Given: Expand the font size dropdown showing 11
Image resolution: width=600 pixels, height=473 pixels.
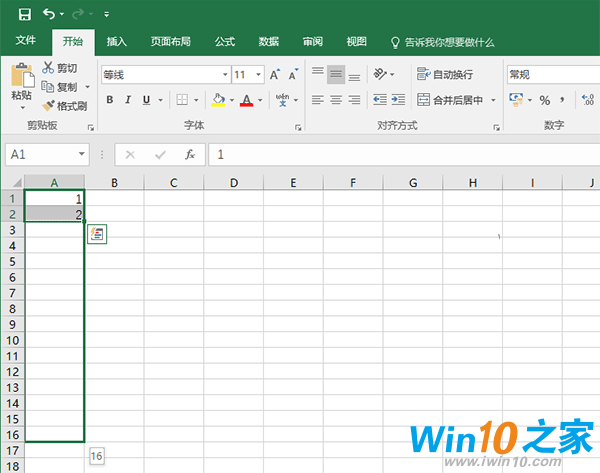Looking at the screenshot, I should click(258, 75).
